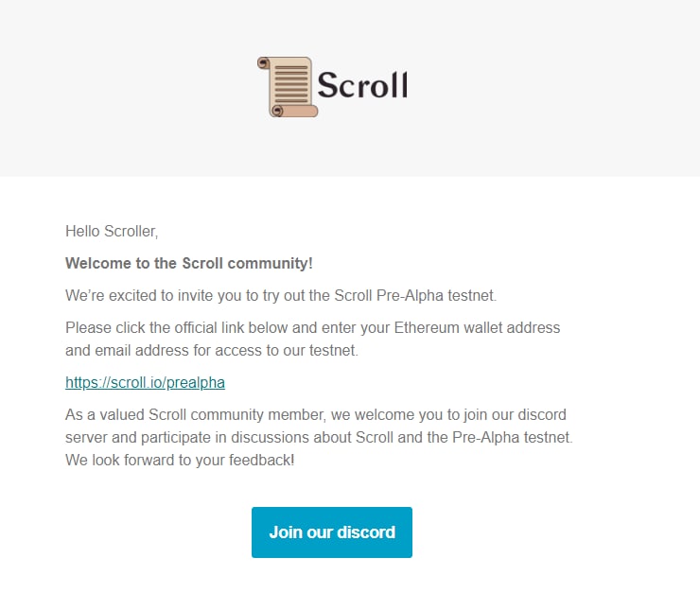Screen dimensions: 700x593
Task: Click the Join our discord button
Action: [x=332, y=532]
